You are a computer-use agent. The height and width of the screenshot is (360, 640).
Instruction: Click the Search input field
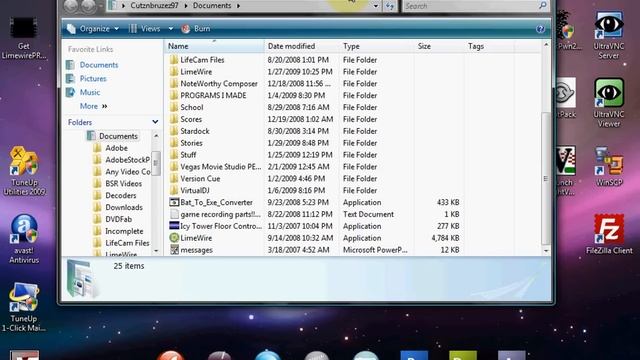pyautogui.click(x=475, y=6)
